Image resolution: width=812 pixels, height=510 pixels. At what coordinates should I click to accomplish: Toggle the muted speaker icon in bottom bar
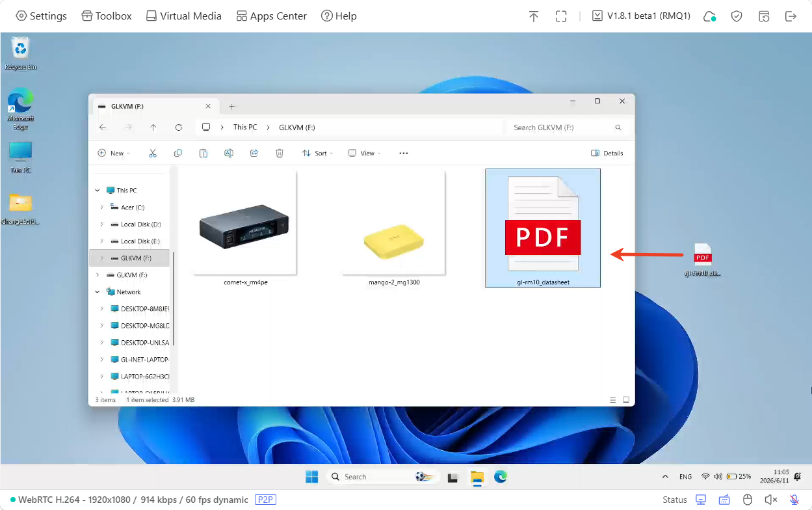click(x=771, y=500)
